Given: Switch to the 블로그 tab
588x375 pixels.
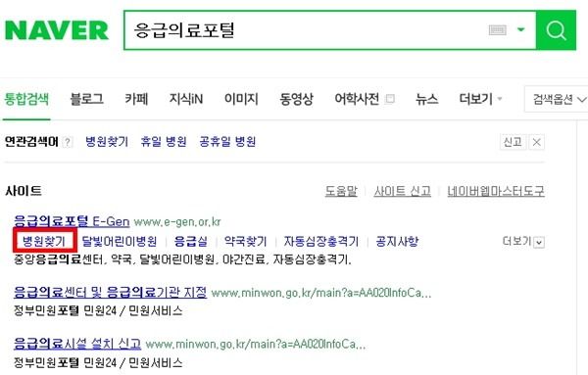Looking at the screenshot, I should (86, 99).
